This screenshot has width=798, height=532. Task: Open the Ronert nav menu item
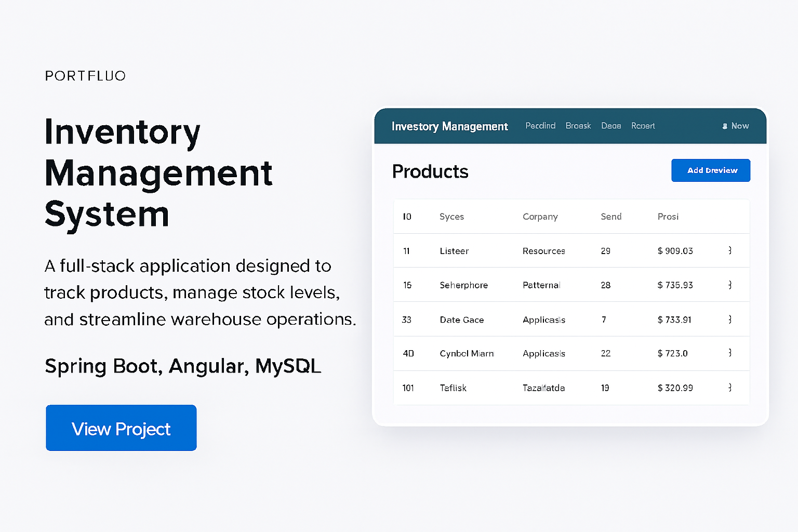tap(643, 126)
